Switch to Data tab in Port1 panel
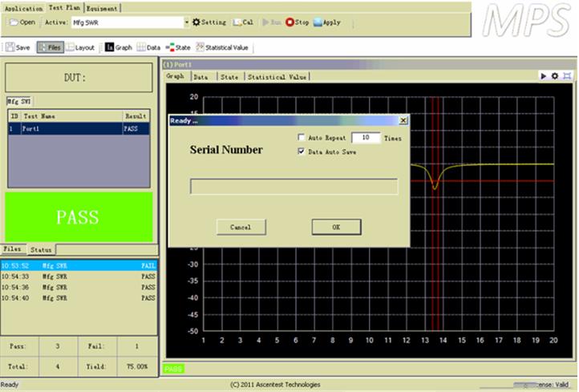579x392 pixels. (200, 77)
